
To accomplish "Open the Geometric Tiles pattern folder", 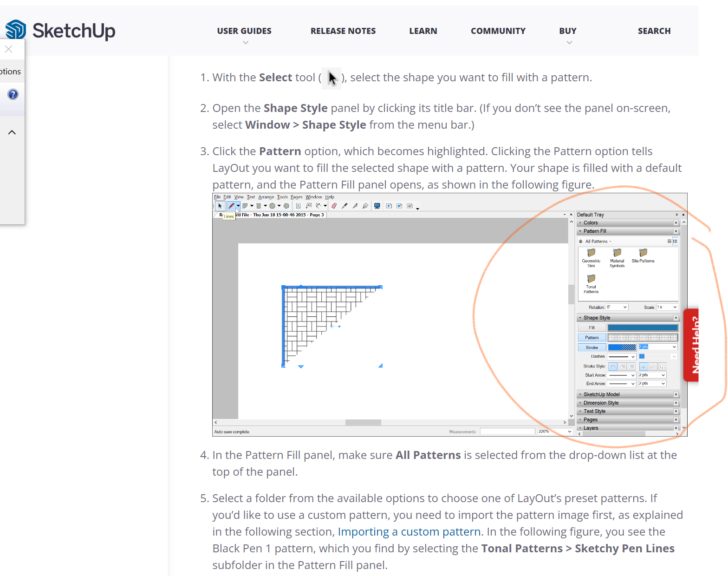I will [591, 258].
